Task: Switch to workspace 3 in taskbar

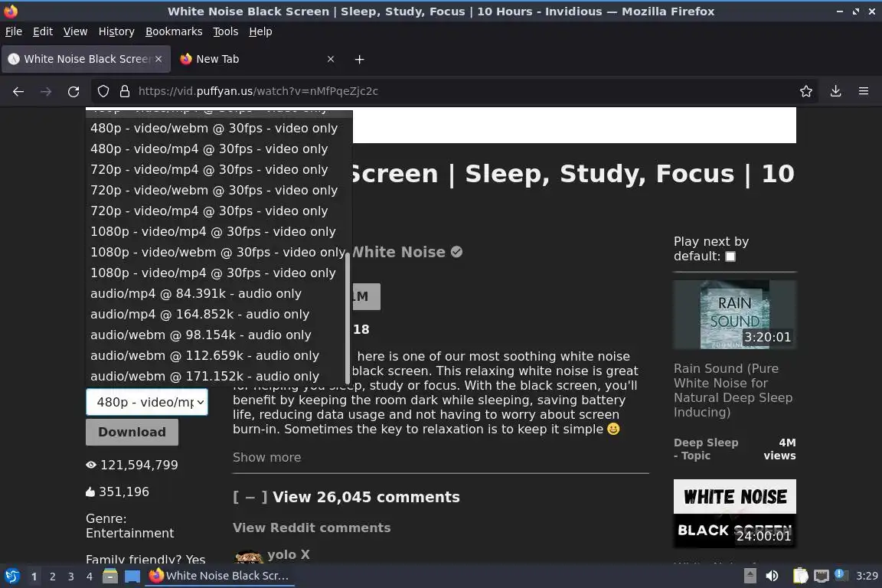Action: [x=71, y=577]
